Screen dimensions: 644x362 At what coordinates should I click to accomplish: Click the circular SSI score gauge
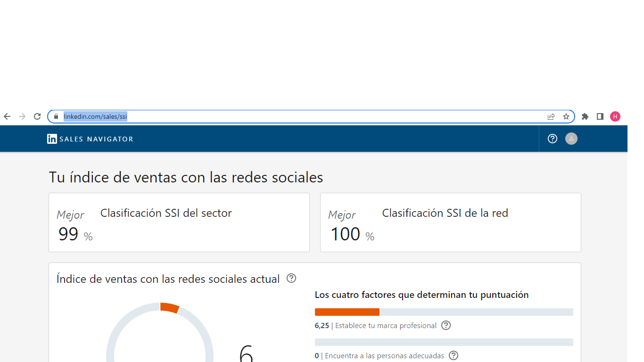pyautogui.click(x=160, y=332)
